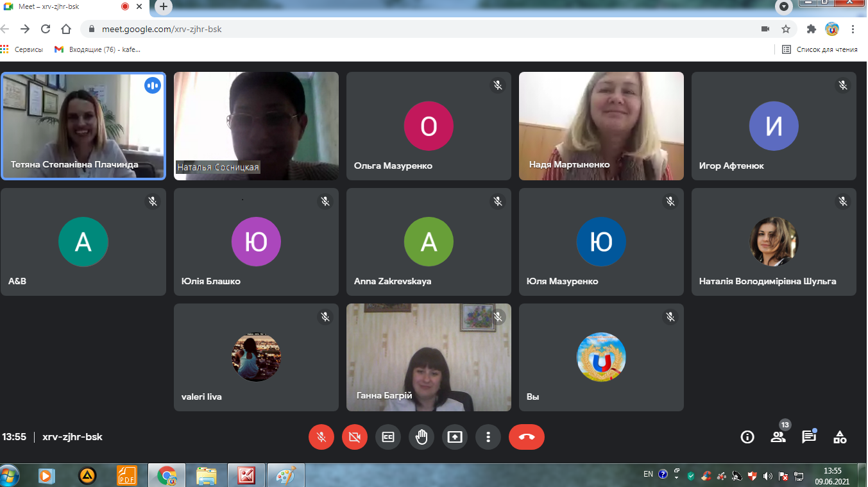Start presenting your screen
868x487 pixels.
455,437
